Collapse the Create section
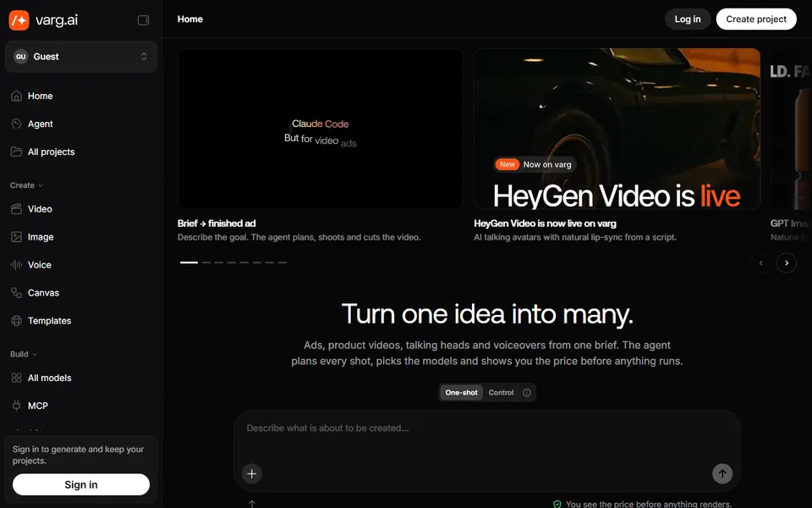The height and width of the screenshot is (508, 812). click(x=26, y=185)
